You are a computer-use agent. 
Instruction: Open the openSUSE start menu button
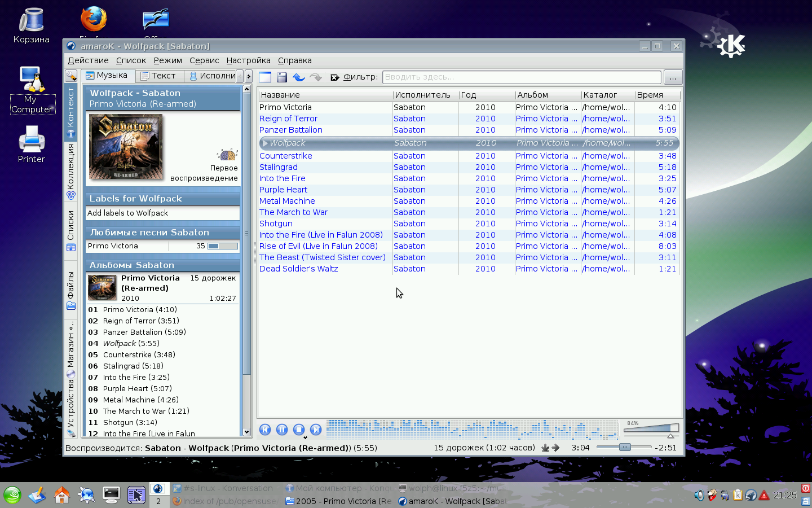(x=12, y=495)
